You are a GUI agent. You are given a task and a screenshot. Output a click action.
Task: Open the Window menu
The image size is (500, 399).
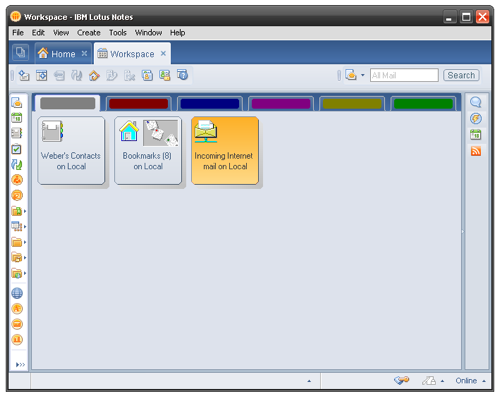(x=148, y=33)
